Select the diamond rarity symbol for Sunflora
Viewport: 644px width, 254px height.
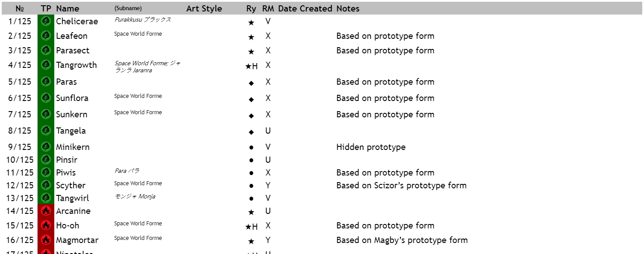click(251, 99)
